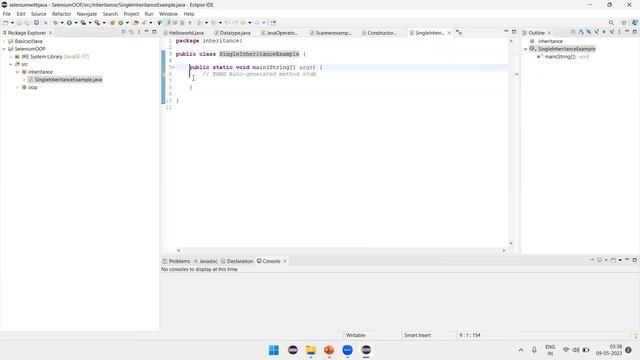Open PowerPoint from taskbar
Viewport: 640px width, 360px height.
click(x=329, y=350)
